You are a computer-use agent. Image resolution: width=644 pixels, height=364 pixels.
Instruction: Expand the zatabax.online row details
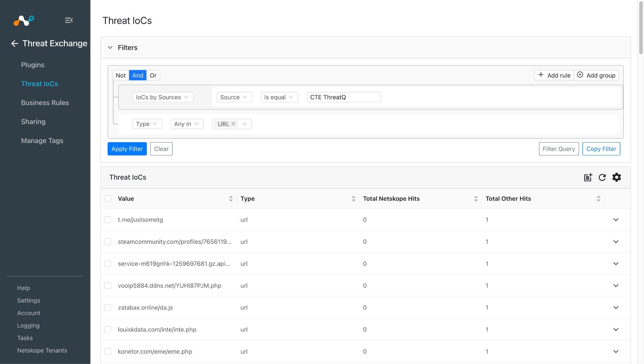pyautogui.click(x=616, y=307)
